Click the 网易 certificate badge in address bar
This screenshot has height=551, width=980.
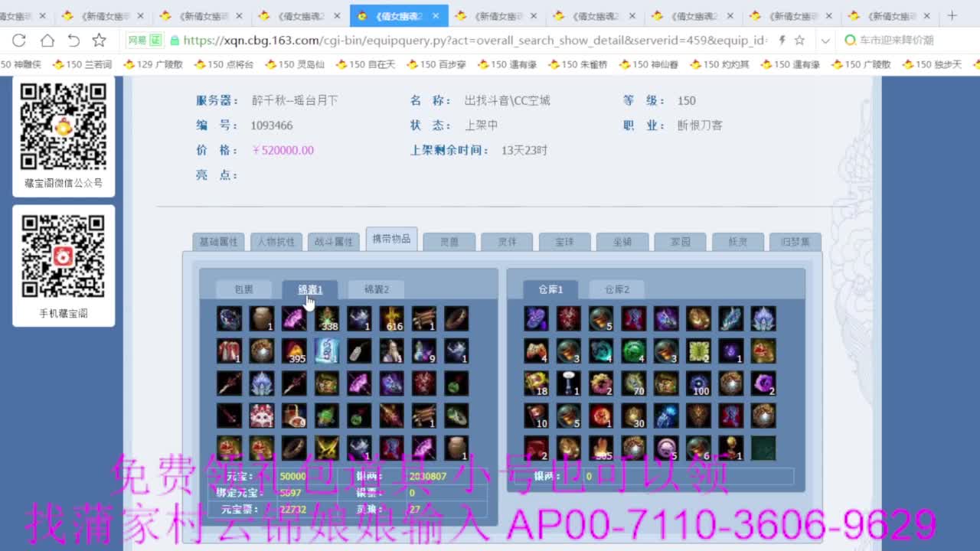tap(144, 41)
